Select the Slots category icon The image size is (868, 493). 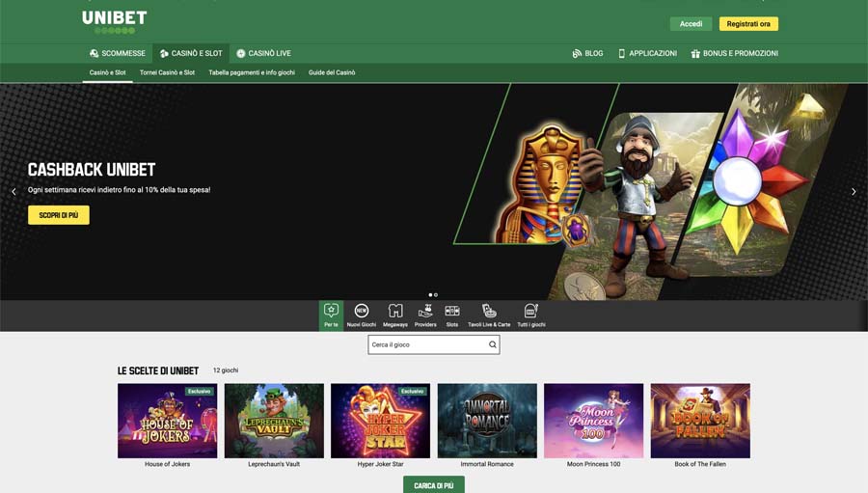pyautogui.click(x=452, y=315)
